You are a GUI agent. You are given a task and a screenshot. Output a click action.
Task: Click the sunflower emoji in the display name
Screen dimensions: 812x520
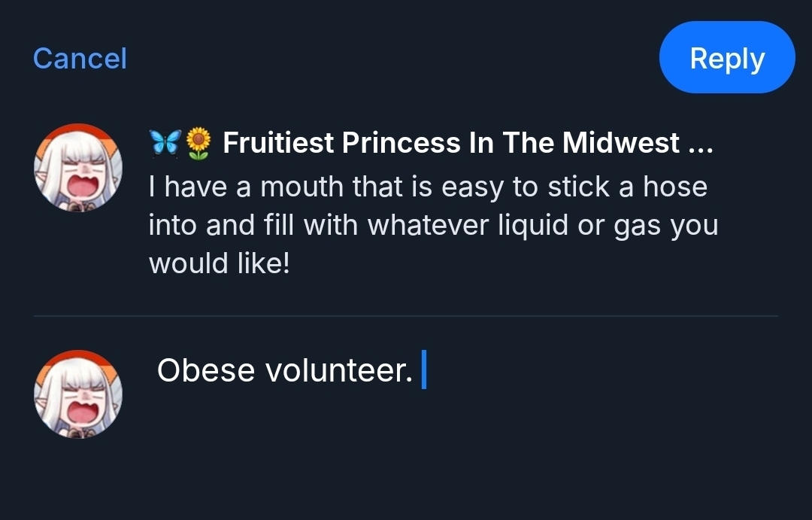pyautogui.click(x=198, y=143)
